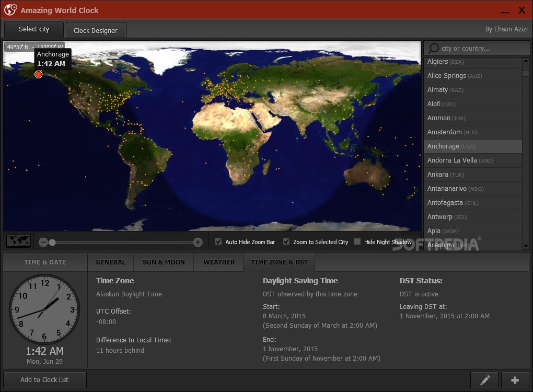Click the city list scrollbar thumb
Image resolution: width=533 pixels, height=392 pixels.
526,74
